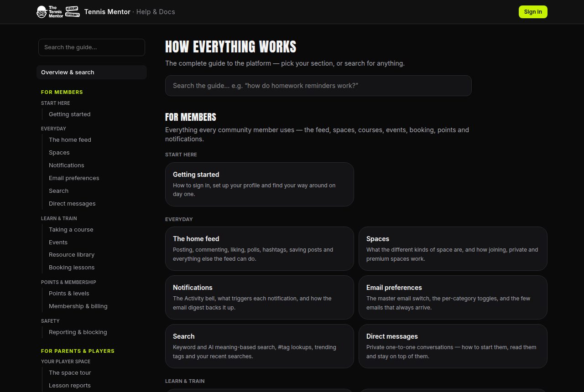Open Notifications in the sidebar
The image size is (584, 392).
pos(67,165)
